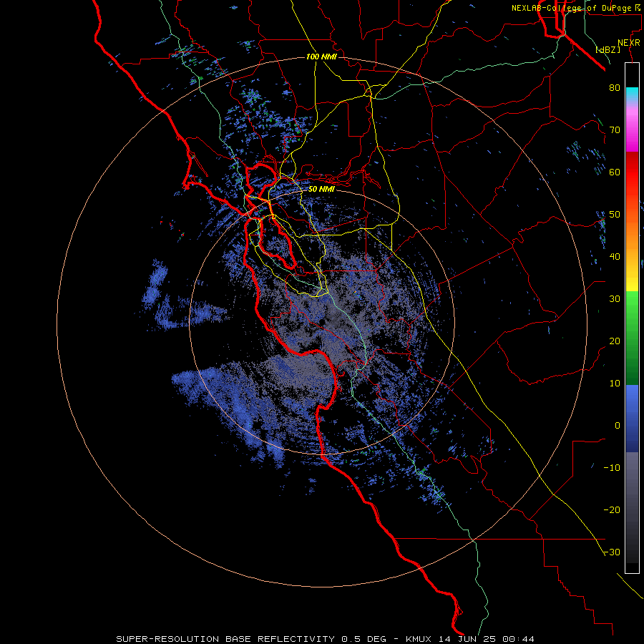Click the dark radar site dot at the rings' center
Screen dimensions: 644x644
coord(321,321)
